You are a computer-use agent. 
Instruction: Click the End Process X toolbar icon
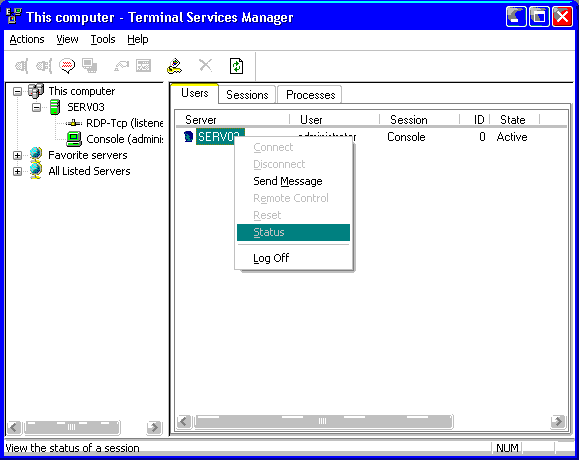pyautogui.click(x=206, y=66)
